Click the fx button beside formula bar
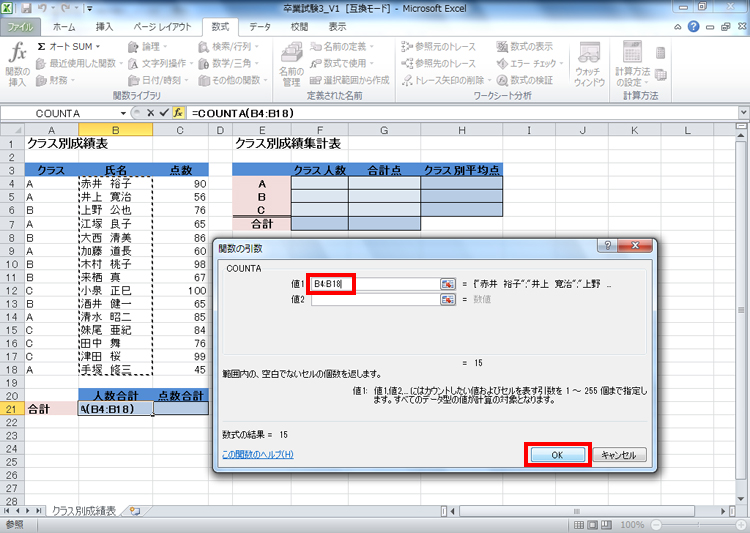Image resolution: width=750 pixels, height=533 pixels. pos(178,113)
